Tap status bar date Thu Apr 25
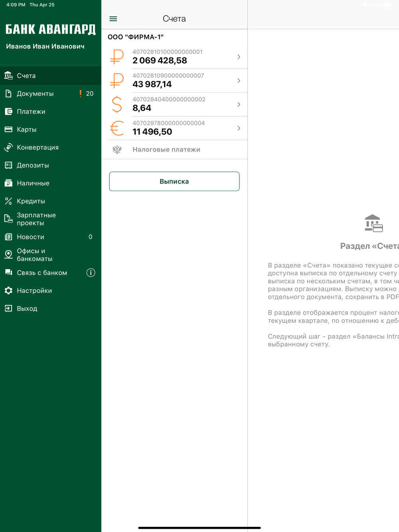The width and height of the screenshot is (399, 532). [x=42, y=5]
